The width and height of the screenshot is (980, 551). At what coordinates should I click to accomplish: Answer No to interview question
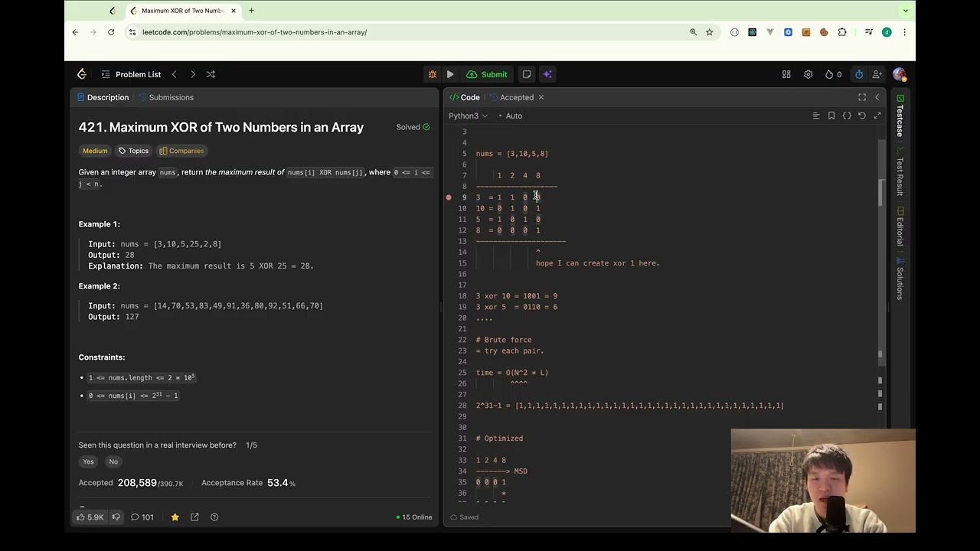[113, 461]
